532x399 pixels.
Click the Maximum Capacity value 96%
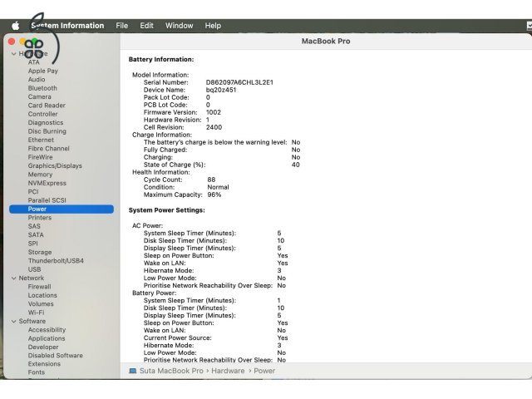(214, 195)
